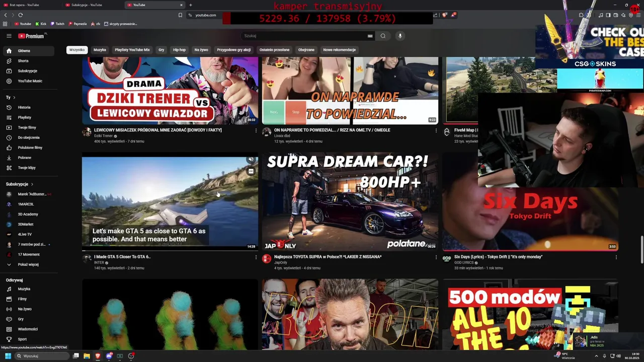The width and height of the screenshot is (644, 362).
Task: Click the bookmark icon in the address bar
Action: [x=180, y=15]
